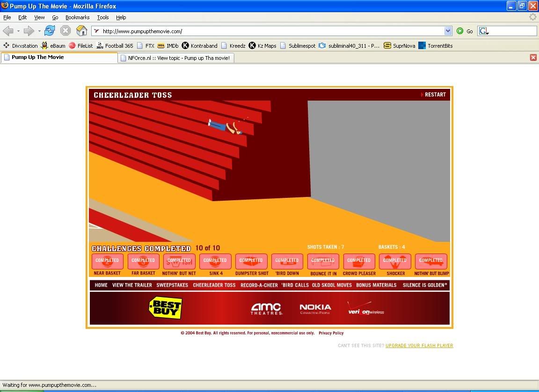Click SILENCE IS GOLDEN link
The width and height of the screenshot is (539, 392).
tap(425, 285)
